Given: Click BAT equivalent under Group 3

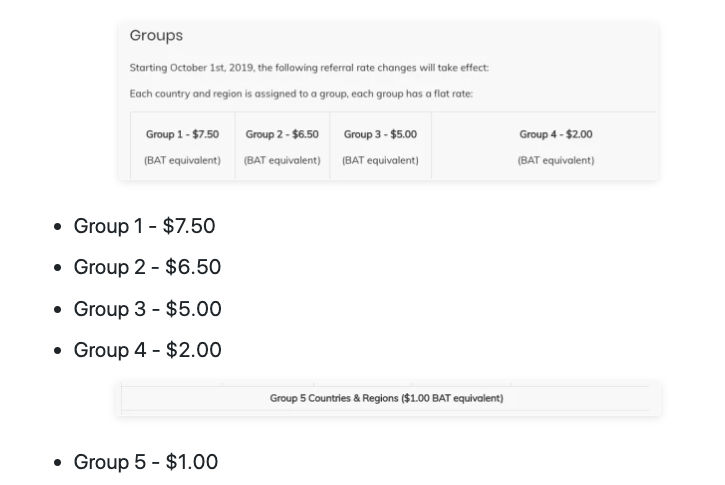Looking at the screenshot, I should (x=380, y=160).
